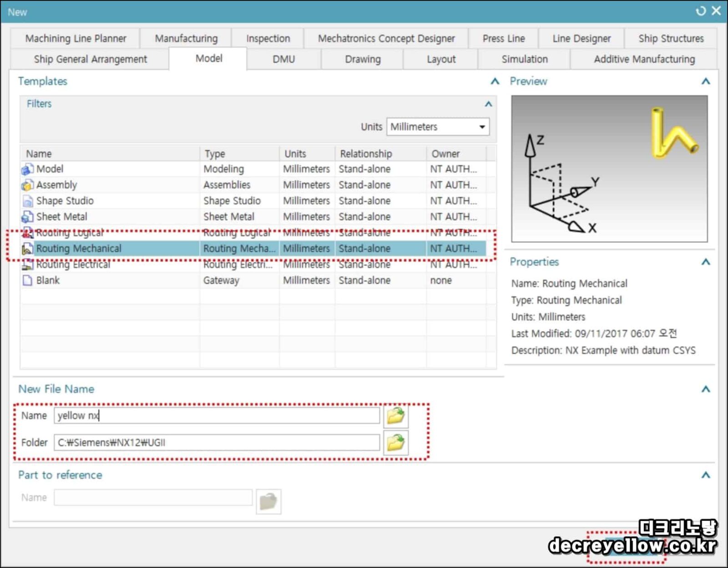Screen dimensions: 728x568
Task: Sort templates by Name column header
Action: (110, 154)
